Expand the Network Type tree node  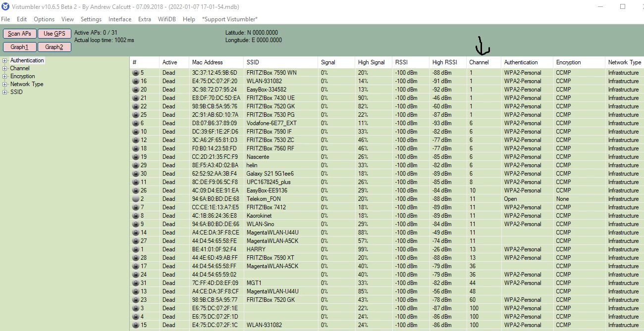coord(5,84)
